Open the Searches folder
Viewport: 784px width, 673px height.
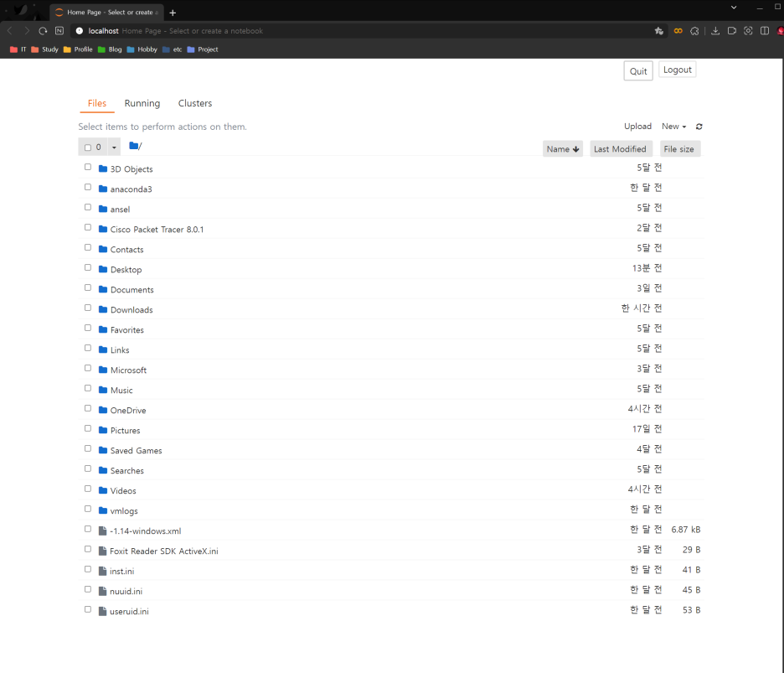point(127,471)
